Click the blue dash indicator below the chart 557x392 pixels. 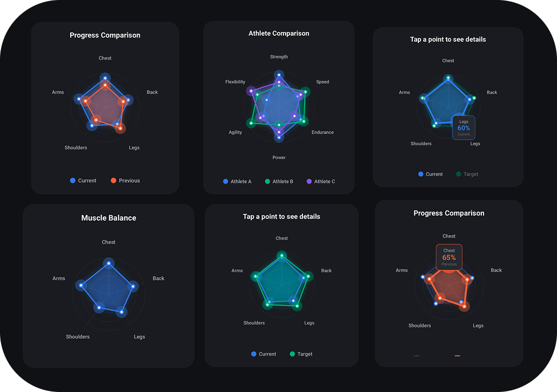click(416, 356)
